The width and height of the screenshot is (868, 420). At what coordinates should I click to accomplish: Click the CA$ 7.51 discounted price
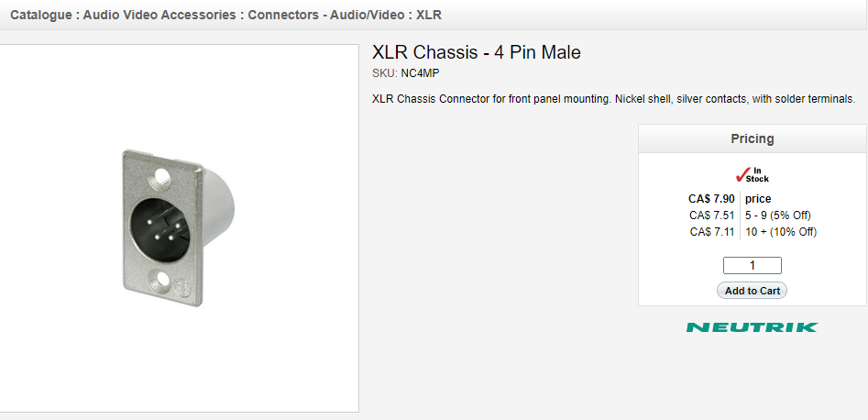(712, 216)
